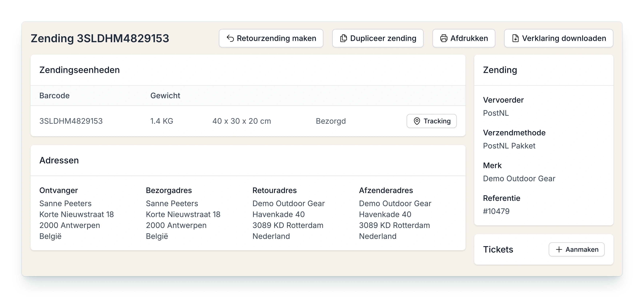This screenshot has height=298, width=644.
Task: Select Havenkade 40 under Afzenderadres
Action: pos(385,214)
